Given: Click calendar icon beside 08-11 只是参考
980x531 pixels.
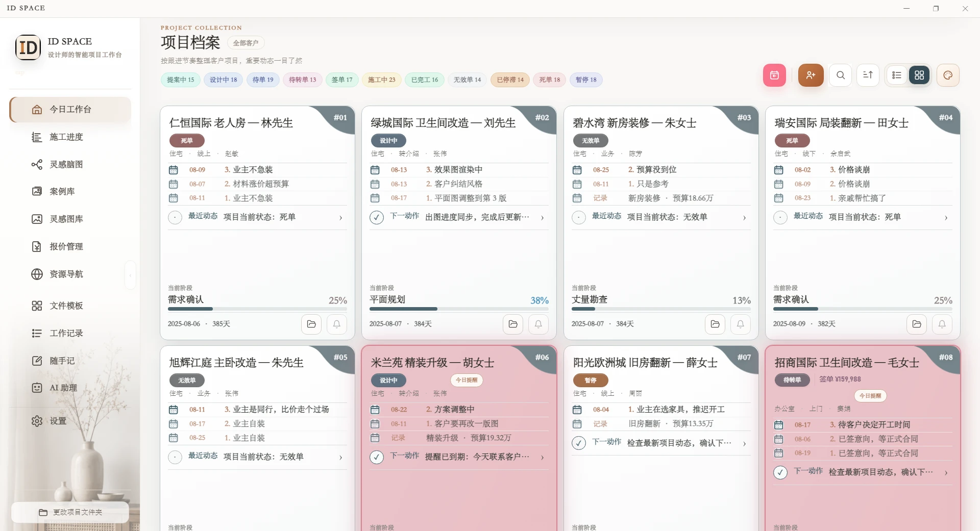Looking at the screenshot, I should 577,184.
